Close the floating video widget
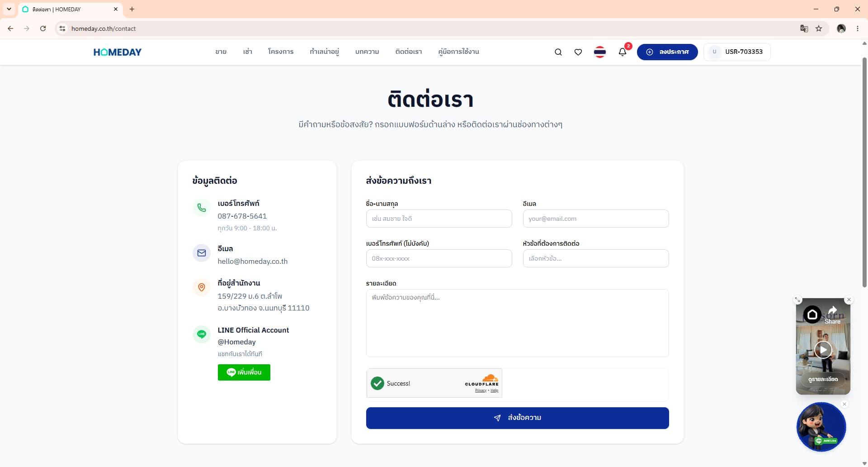Screen dimensions: 868x467 pyautogui.click(x=849, y=300)
